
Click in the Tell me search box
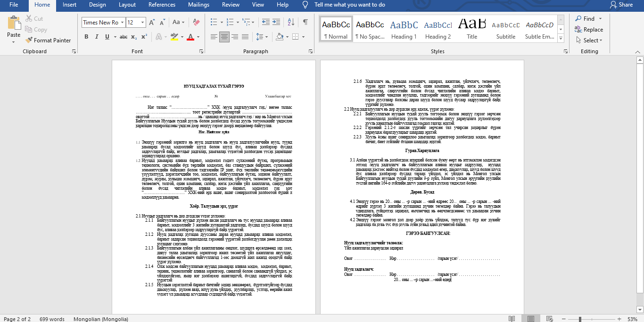coord(349,5)
